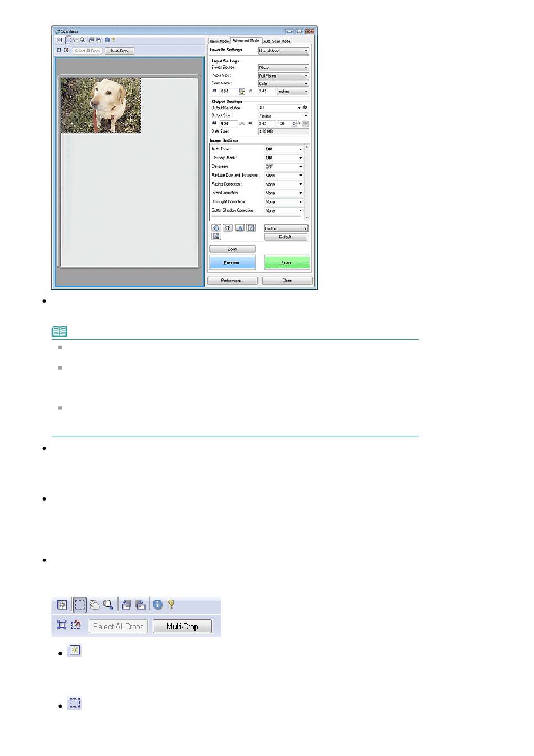The width and height of the screenshot is (534, 756).
Task: Choose the Move Image hand tool in the ScanGear window
Action: [75, 40]
